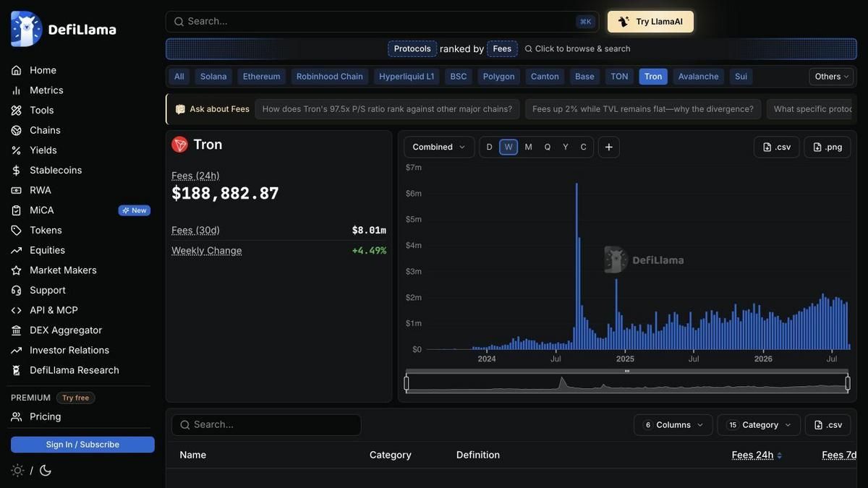Screen dimensions: 868x488
Task: Sort table by Fees 24h column
Action: pos(757,455)
